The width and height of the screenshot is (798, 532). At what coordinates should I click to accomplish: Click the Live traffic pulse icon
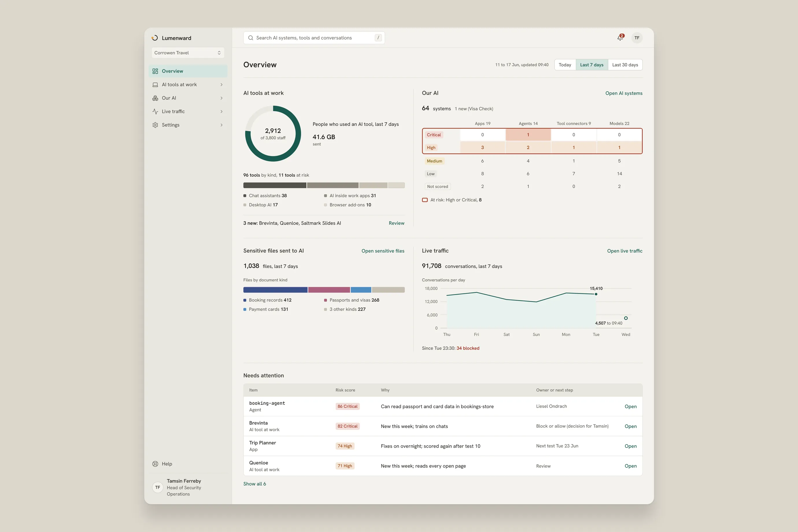click(155, 111)
